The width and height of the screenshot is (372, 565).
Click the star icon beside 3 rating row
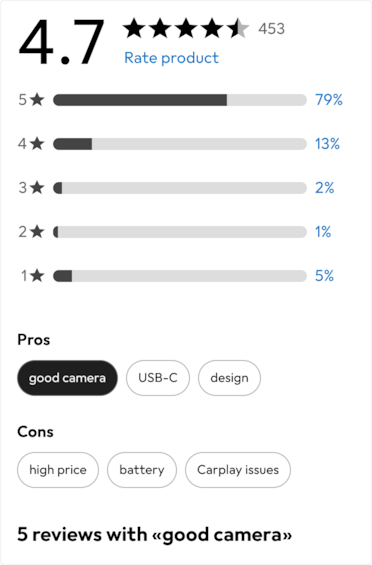coord(37,187)
